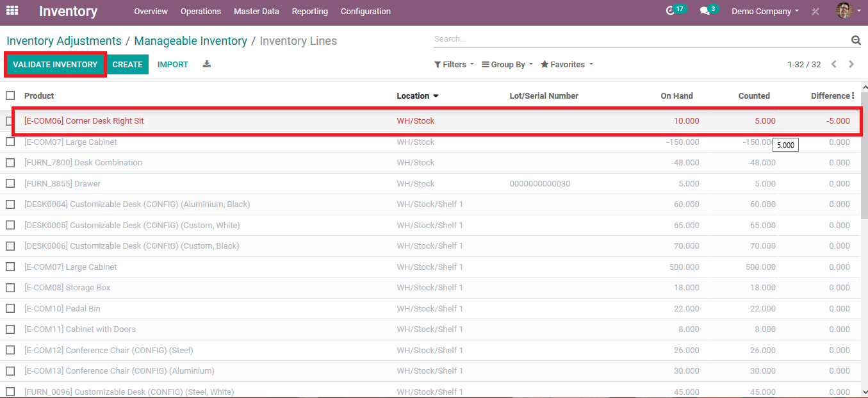Check the [E-COM08] Storage Box row
Viewport: 868px width, 398px height.
[10, 288]
